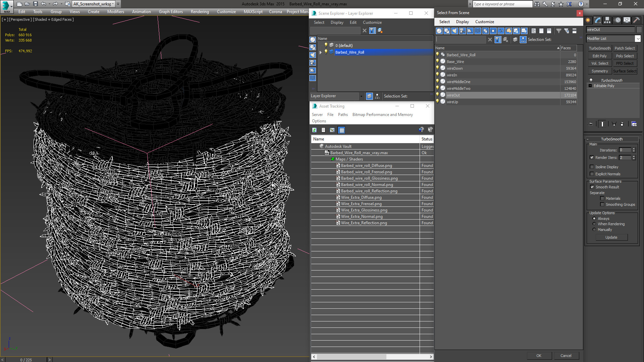The image size is (644, 362).
Task: Click remove modifier trash icon in stack
Action: 622,124
